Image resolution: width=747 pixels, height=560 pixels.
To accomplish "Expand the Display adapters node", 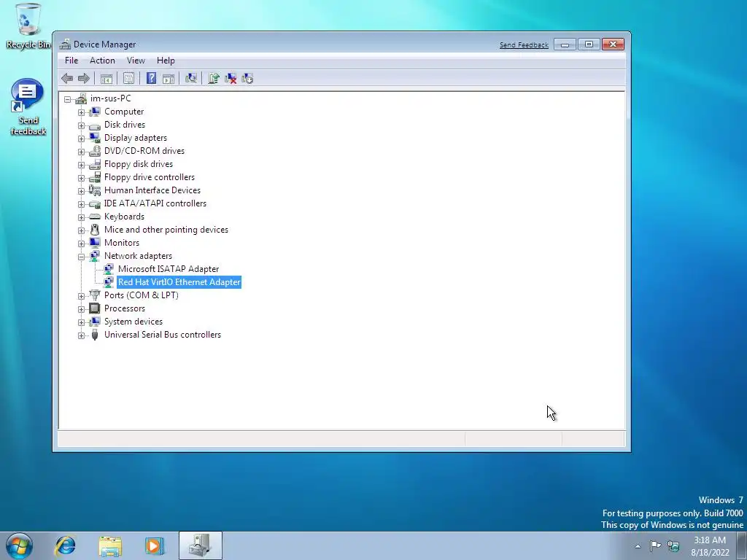I will 81,139.
